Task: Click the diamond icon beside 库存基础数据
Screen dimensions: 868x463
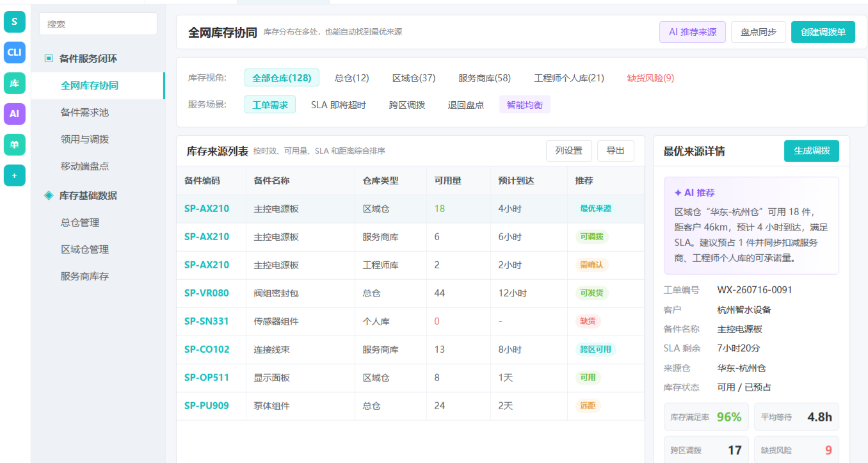Action: tap(49, 195)
